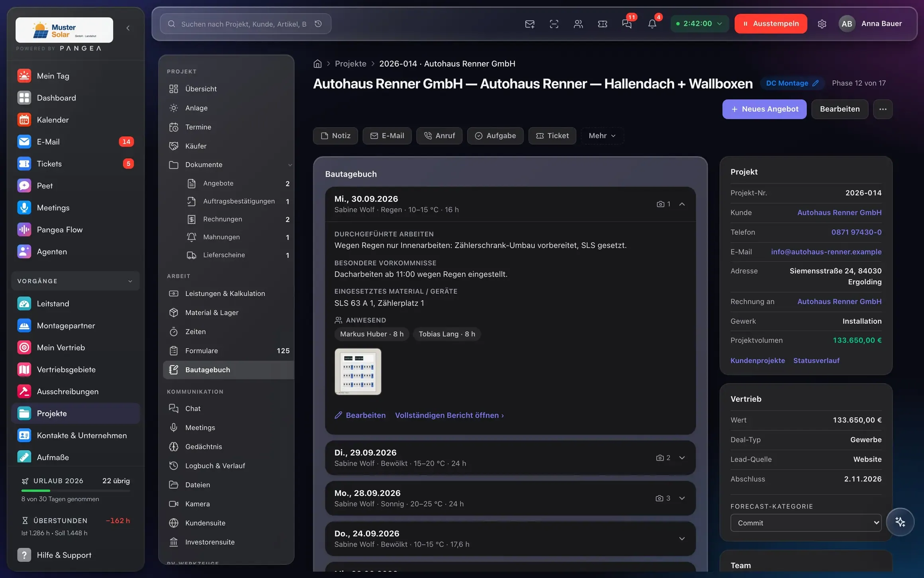The height and width of the screenshot is (578, 924).
Task: Collapse the Vorgänge section header
Action: (75, 281)
